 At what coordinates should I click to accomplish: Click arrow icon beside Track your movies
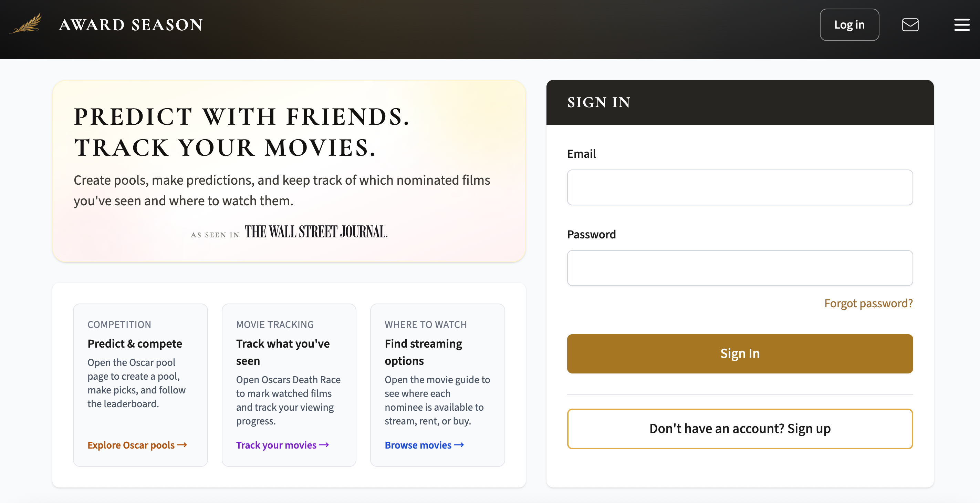pyautogui.click(x=324, y=445)
